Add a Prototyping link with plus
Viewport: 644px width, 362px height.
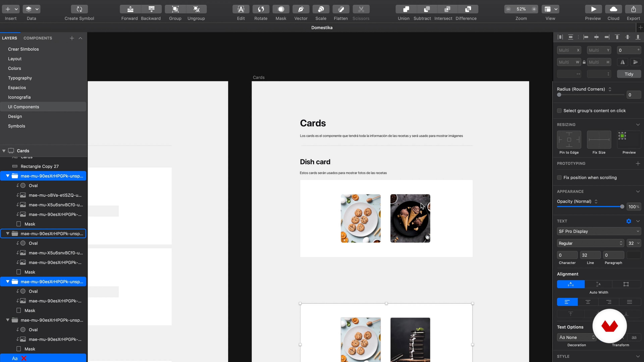pos(638,163)
